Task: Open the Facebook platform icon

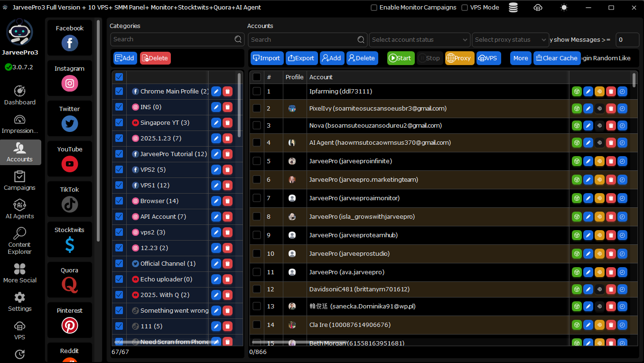Action: point(70,43)
